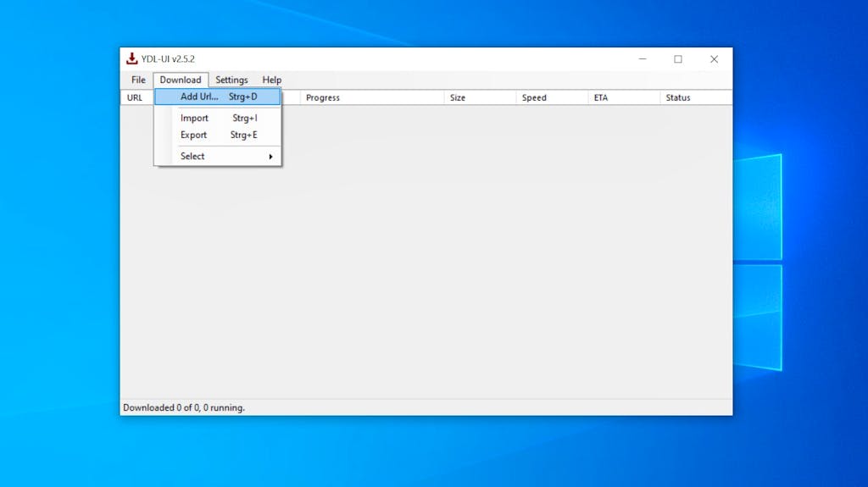The height and width of the screenshot is (487, 868).
Task: Select the Import menu entry
Action: click(218, 118)
